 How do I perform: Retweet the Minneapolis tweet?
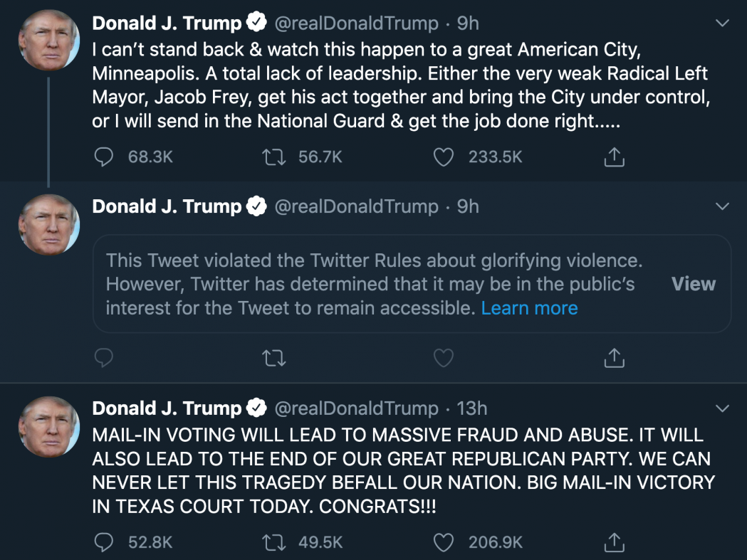click(x=273, y=157)
